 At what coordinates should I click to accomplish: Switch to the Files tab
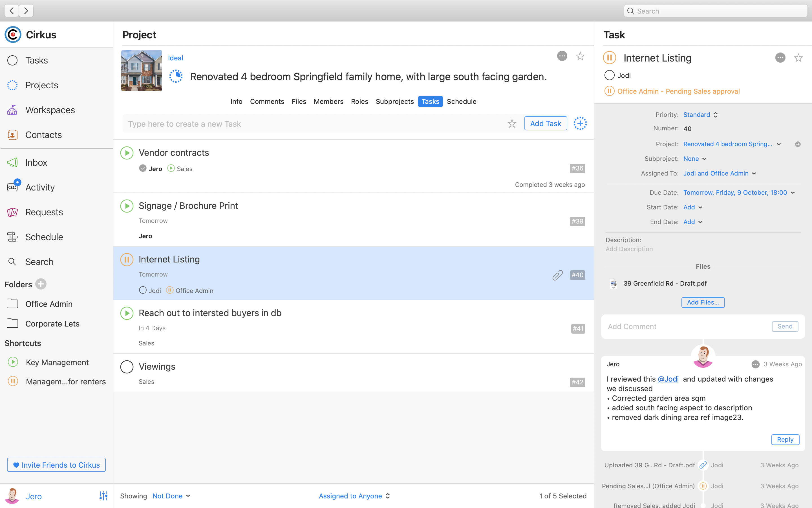tap(299, 102)
